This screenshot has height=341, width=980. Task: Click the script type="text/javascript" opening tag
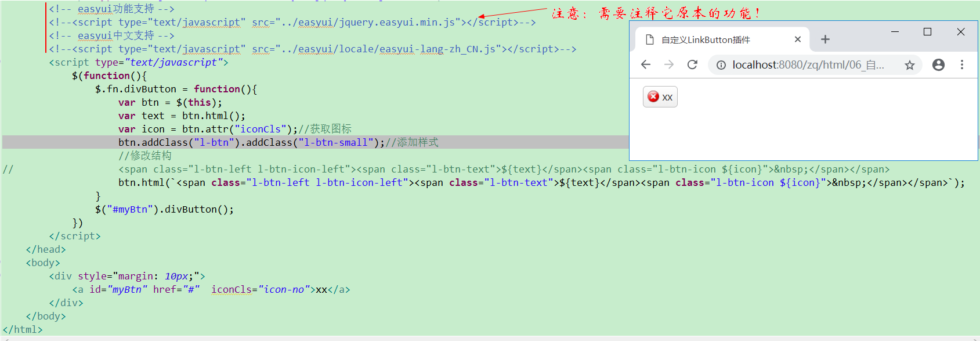(139, 62)
